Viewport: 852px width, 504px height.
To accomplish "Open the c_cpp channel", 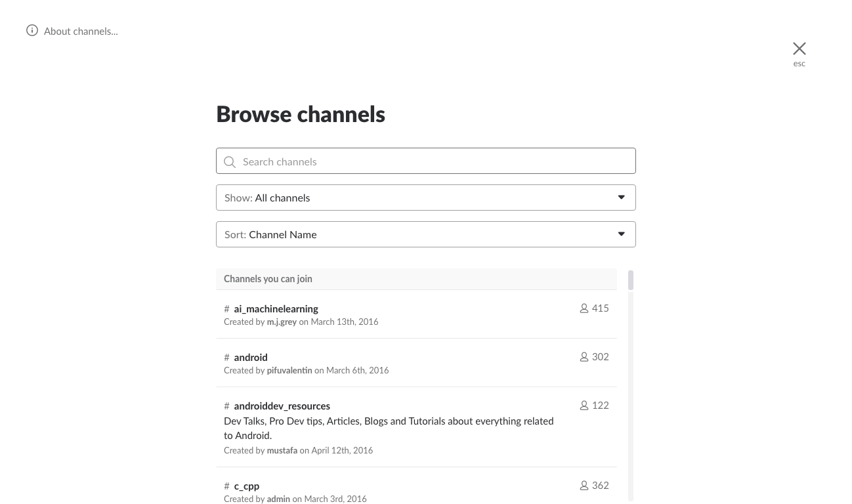I will pyautogui.click(x=246, y=486).
